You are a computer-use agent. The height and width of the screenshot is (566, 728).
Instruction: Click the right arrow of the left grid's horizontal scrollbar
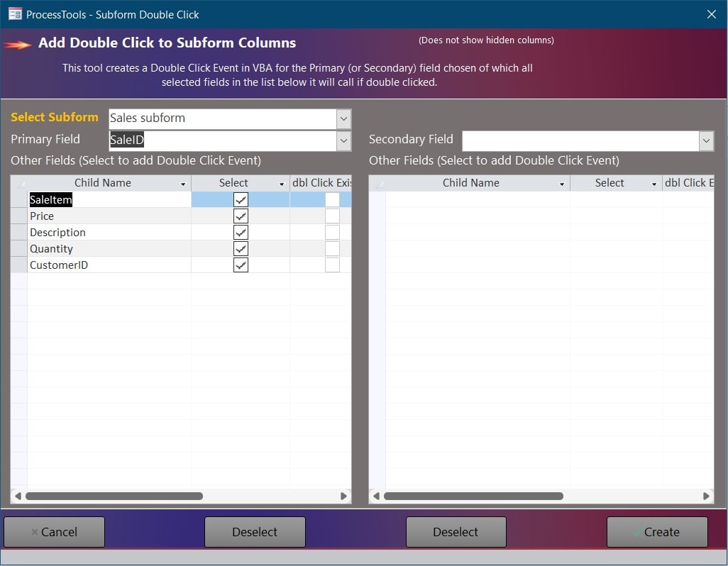345,496
